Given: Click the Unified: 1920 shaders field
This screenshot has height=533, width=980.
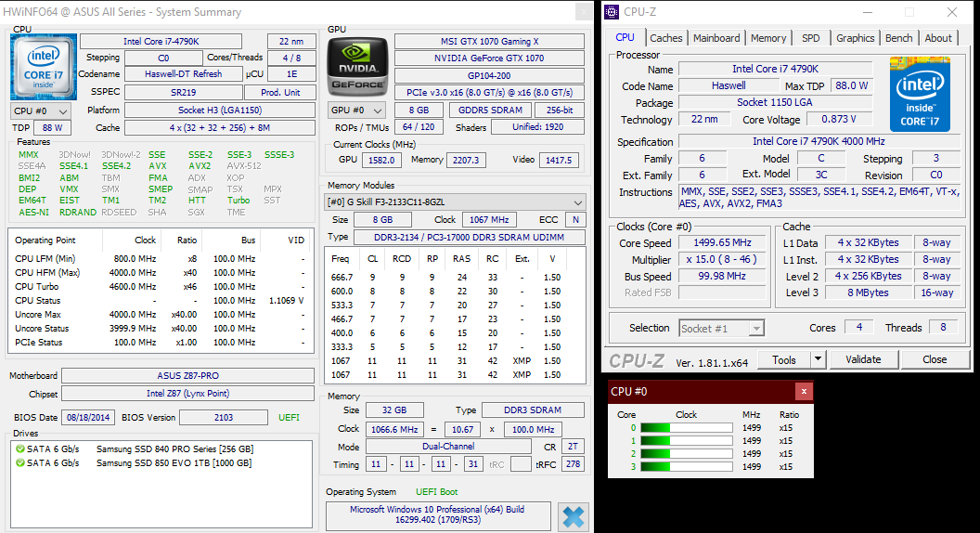Looking at the screenshot, I should pos(537,127).
